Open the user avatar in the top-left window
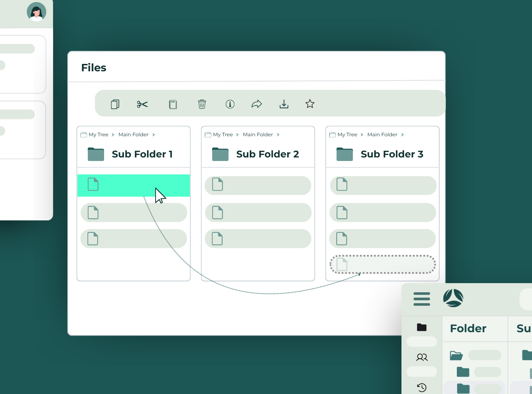Screen dimensions: 532x394 [x=36, y=12]
